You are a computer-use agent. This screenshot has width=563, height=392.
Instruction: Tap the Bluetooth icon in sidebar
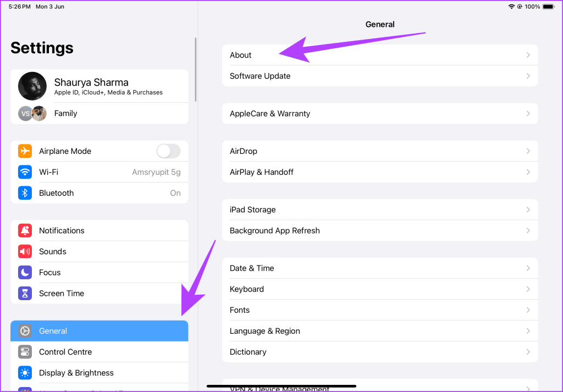[25, 193]
